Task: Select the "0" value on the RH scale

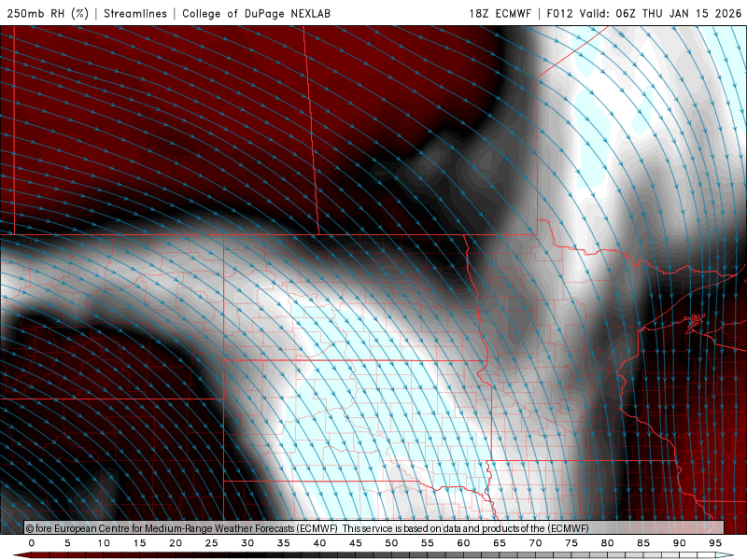Action: [32, 543]
